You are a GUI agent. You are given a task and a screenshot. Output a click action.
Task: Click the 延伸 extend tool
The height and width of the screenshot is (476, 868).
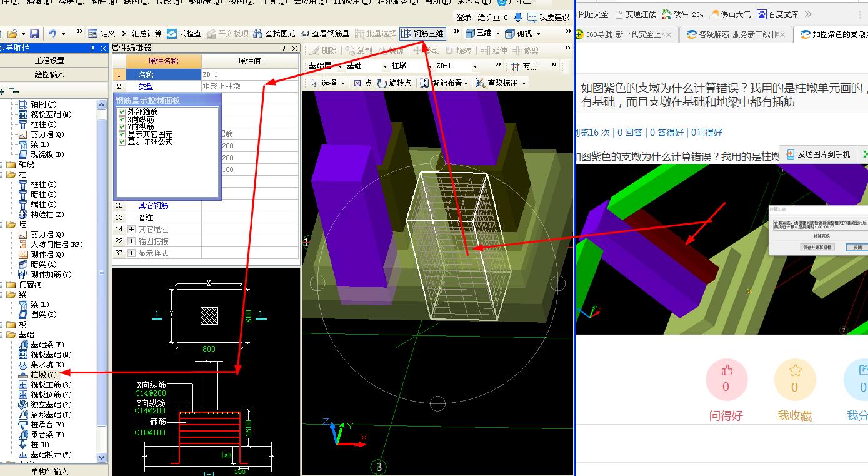[x=494, y=51]
